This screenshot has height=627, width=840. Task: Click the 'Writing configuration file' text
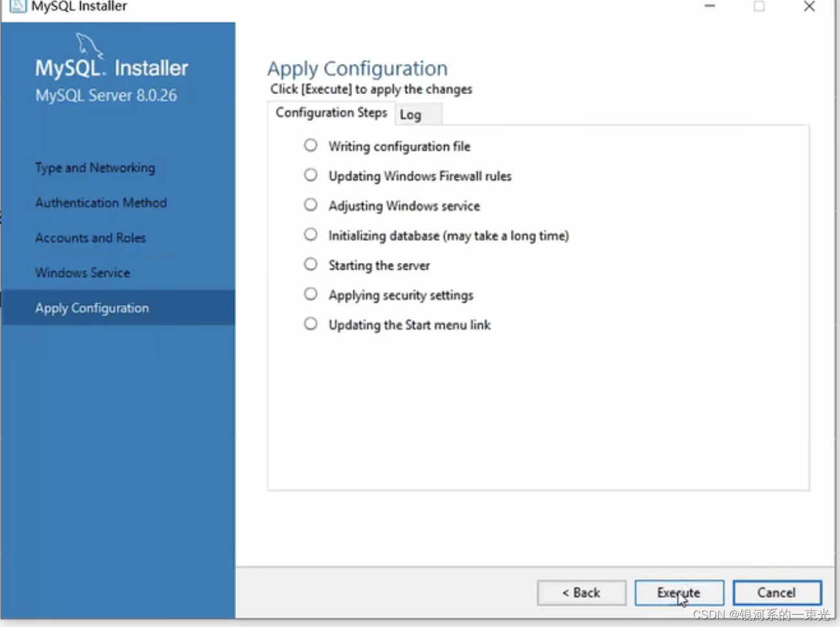coord(399,146)
